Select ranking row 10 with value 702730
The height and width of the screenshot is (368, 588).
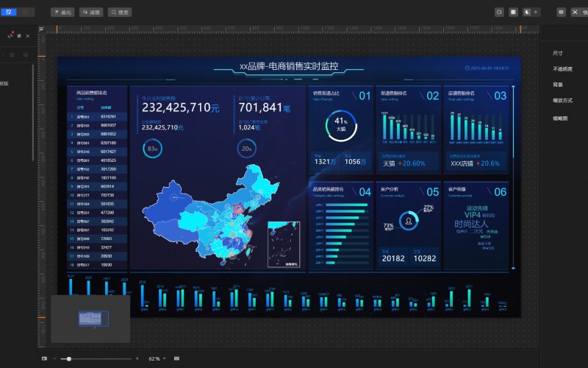point(97,195)
